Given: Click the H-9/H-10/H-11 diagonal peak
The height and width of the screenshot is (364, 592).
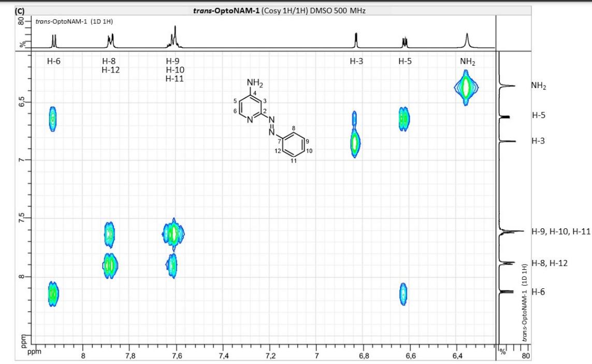Looking at the screenshot, I should click(x=174, y=234).
